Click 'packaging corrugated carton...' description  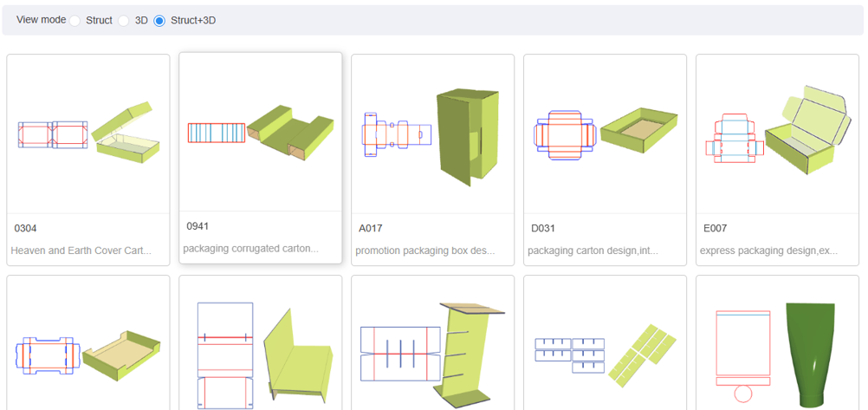point(250,248)
